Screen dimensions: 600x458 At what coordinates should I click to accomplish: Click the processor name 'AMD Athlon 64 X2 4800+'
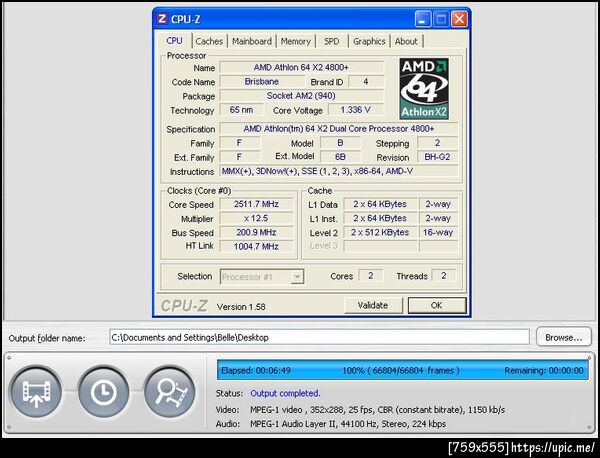[x=301, y=67]
